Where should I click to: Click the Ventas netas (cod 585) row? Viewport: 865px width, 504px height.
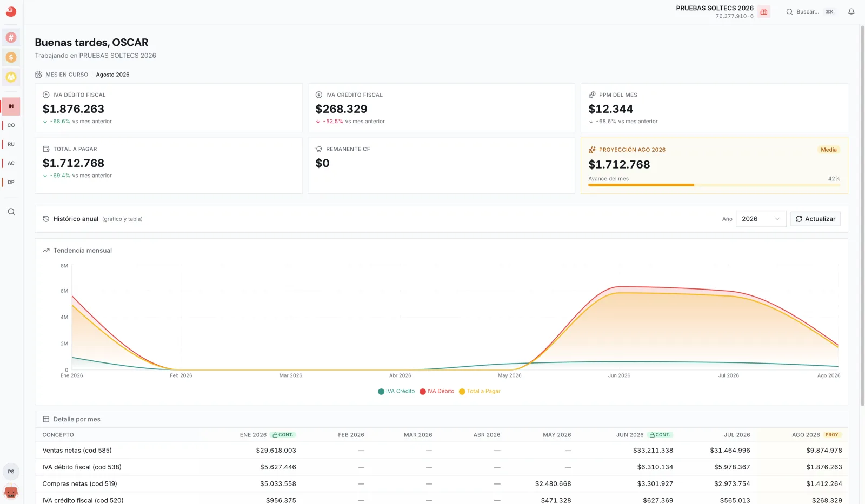click(x=441, y=451)
